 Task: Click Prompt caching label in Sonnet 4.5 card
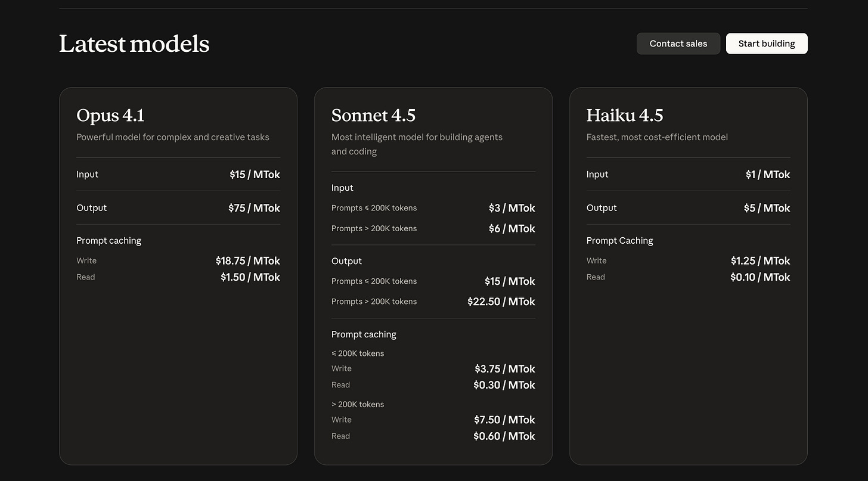(364, 334)
